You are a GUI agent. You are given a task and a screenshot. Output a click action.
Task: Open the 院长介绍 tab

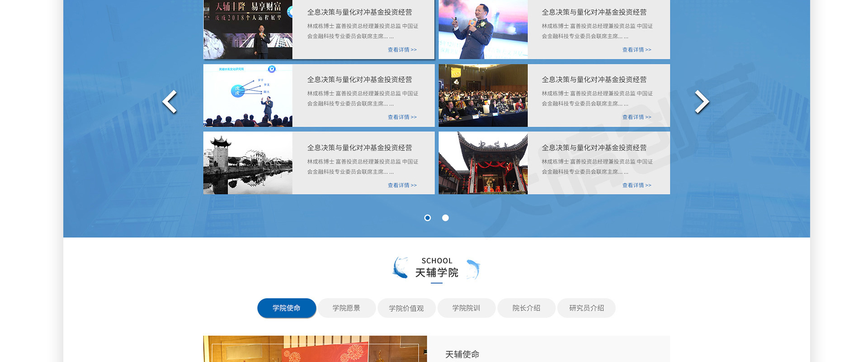click(x=526, y=308)
